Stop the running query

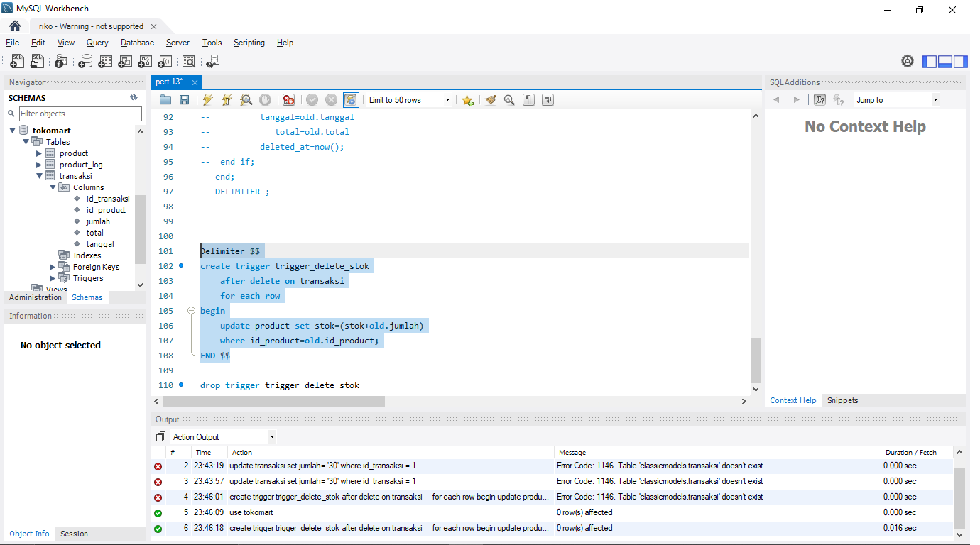pyautogui.click(x=265, y=100)
